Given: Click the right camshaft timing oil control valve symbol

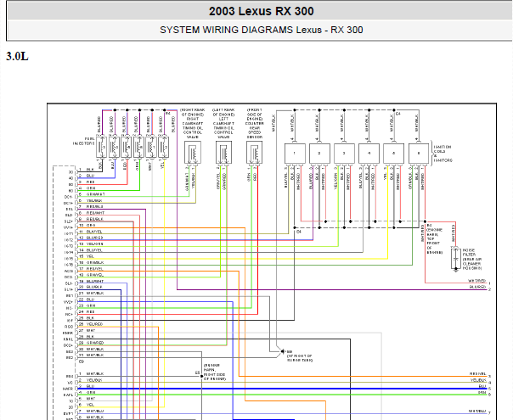Looking at the screenshot, I should 193,153.
